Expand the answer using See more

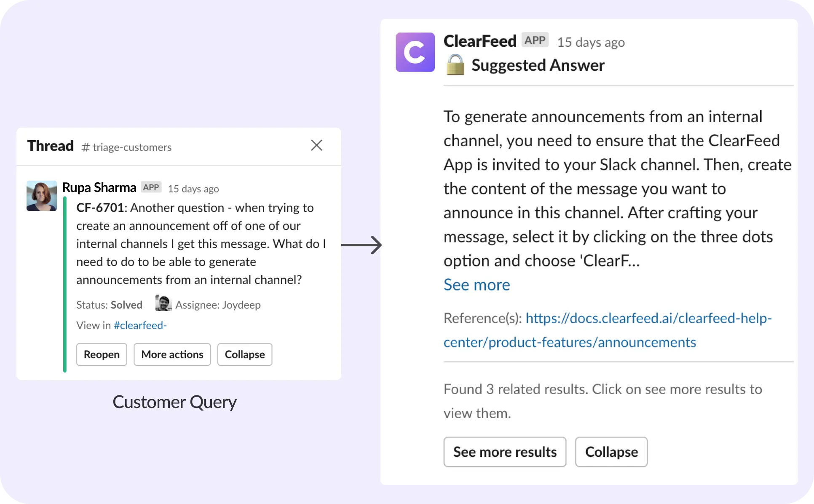[476, 285]
